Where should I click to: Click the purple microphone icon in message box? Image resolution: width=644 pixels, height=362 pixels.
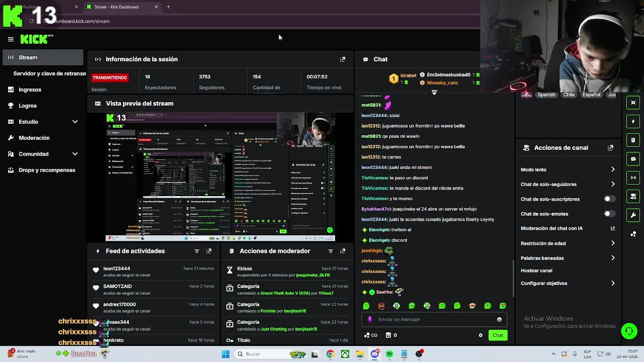pyautogui.click(x=370, y=319)
